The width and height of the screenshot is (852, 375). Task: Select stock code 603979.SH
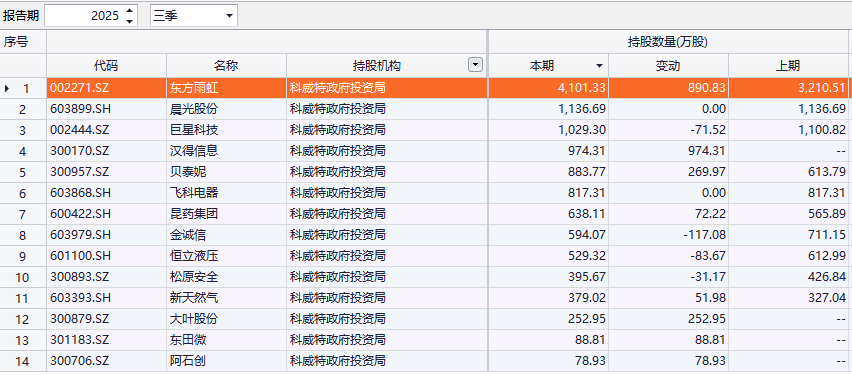106,235
